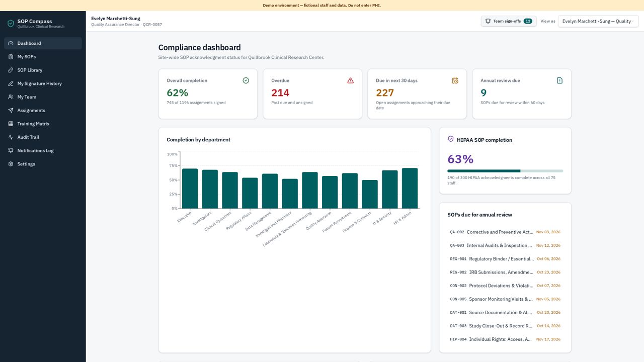The height and width of the screenshot is (362, 644).
Task: Click the My Team people icon
Action: click(x=11, y=97)
